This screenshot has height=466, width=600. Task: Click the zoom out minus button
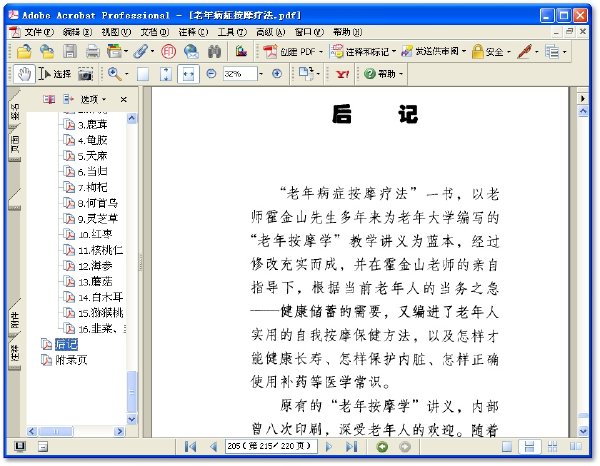point(211,73)
